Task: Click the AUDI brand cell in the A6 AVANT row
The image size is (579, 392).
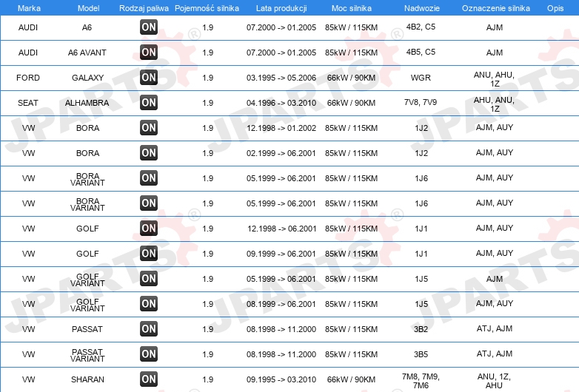Action: [28, 53]
